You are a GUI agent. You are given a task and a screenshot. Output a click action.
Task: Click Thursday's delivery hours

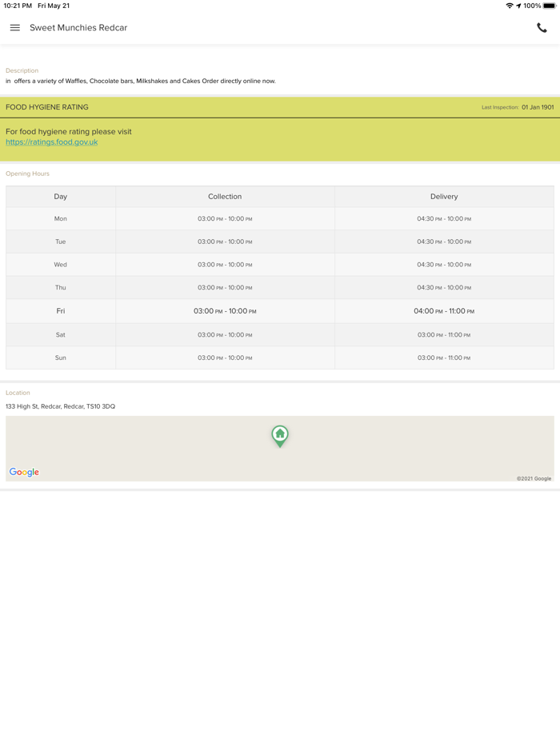444,287
